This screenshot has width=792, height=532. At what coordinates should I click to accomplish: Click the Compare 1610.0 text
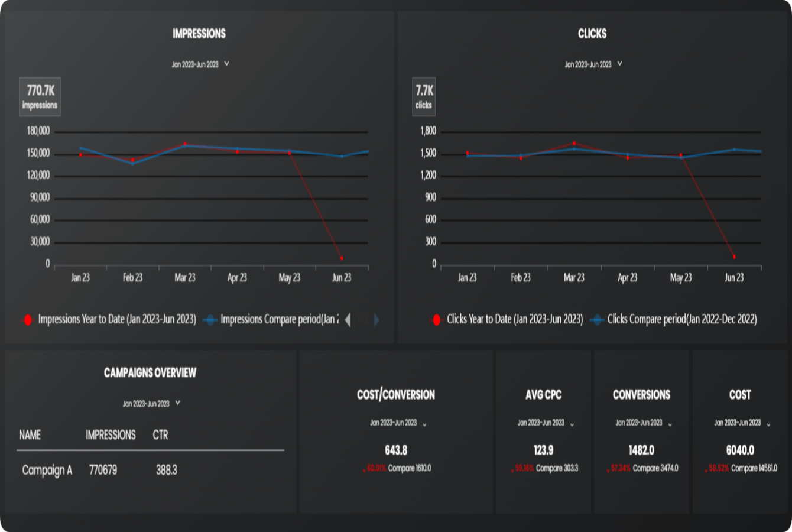tap(410, 468)
